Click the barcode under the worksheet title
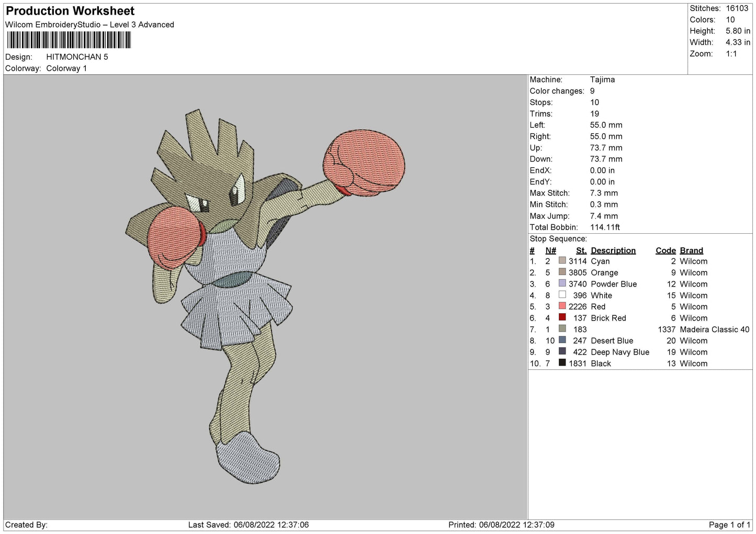The image size is (756, 534). 69,40
